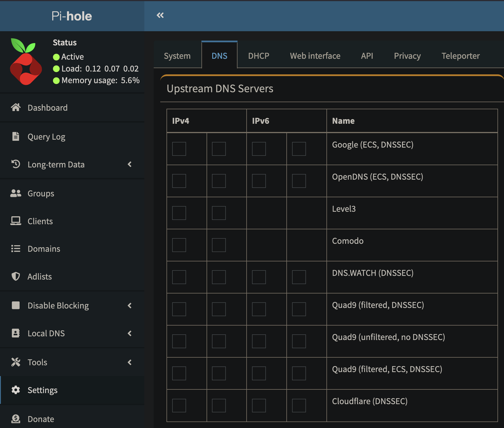Click the Disable Blocking stop icon
This screenshot has height=428, width=504.
pos(16,305)
